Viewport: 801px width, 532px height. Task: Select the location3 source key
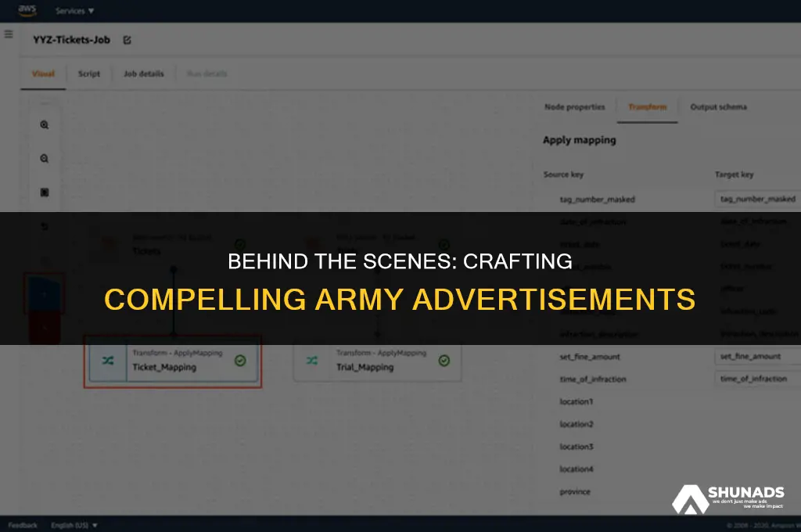coord(577,447)
